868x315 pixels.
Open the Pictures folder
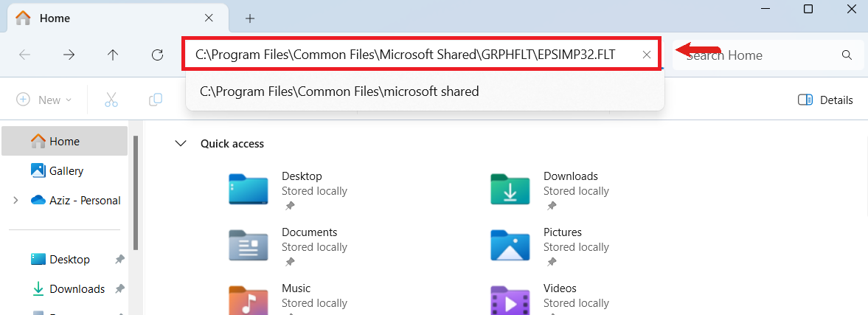click(510, 245)
